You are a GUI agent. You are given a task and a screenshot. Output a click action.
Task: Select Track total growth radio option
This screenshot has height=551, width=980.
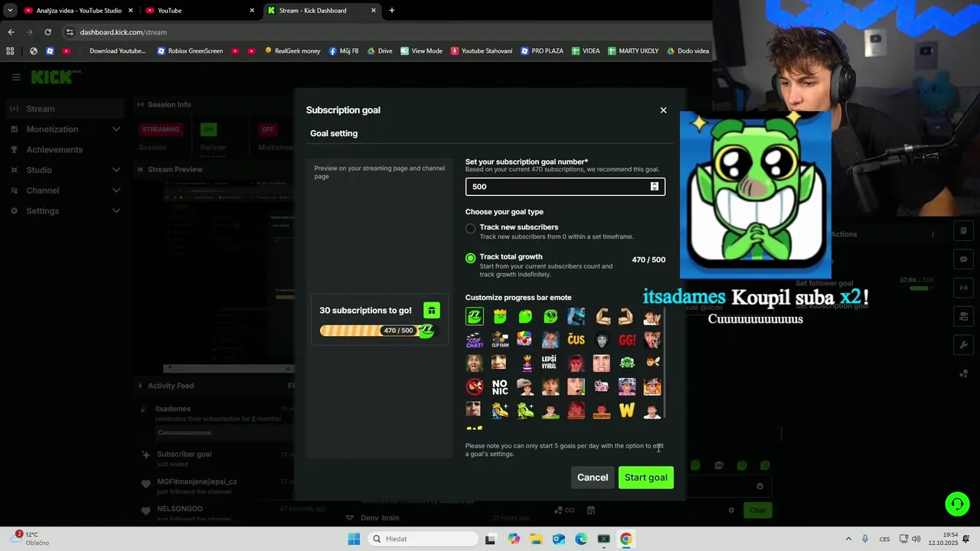click(470, 258)
